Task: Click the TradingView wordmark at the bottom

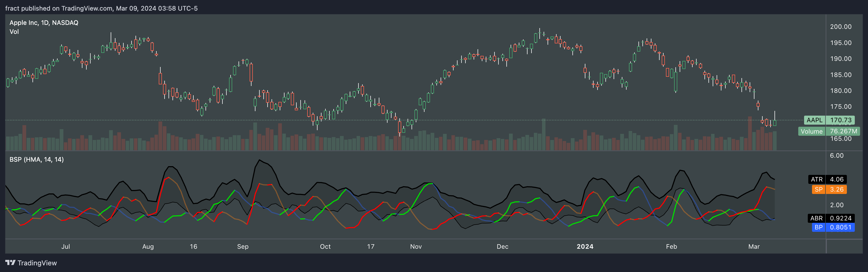Action: point(37,263)
